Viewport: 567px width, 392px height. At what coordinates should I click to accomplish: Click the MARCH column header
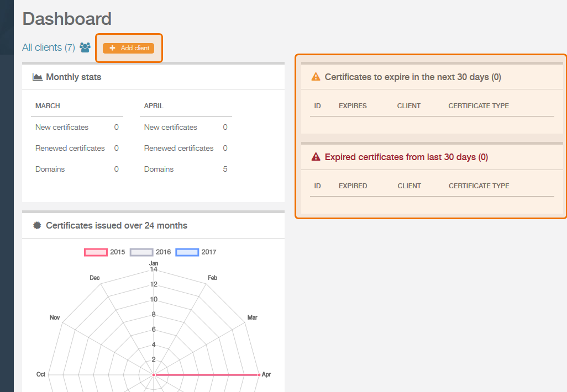click(48, 106)
